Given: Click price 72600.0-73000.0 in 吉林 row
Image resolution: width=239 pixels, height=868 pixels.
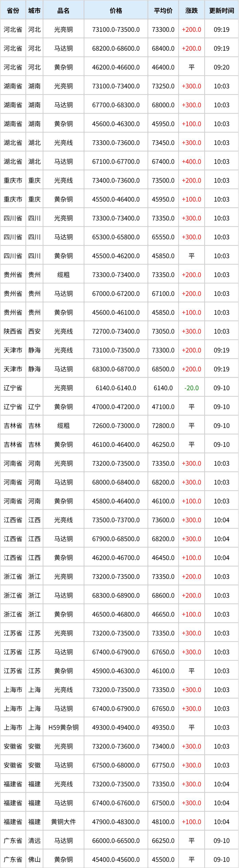Looking at the screenshot, I should tap(116, 426).
